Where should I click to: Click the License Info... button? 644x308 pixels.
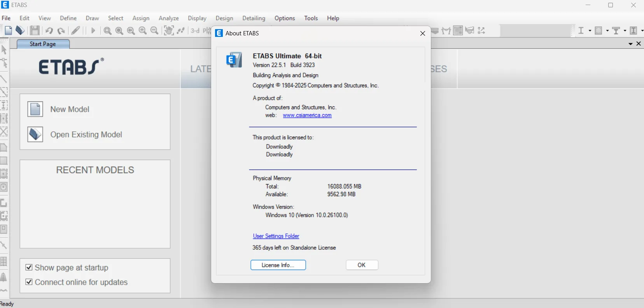278,265
